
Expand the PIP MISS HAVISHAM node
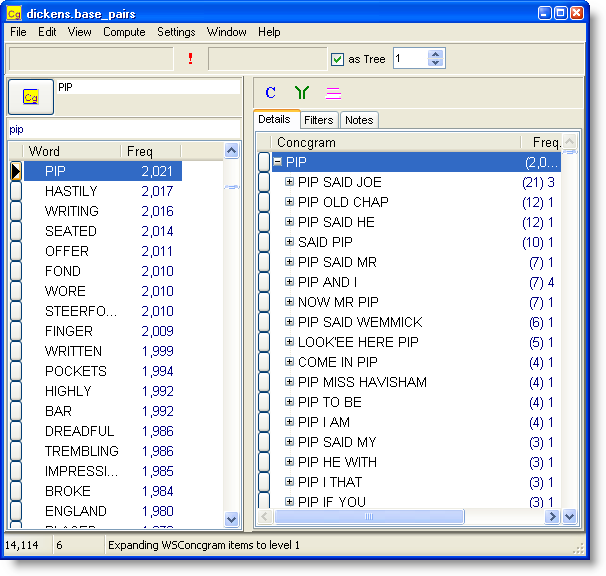(289, 382)
